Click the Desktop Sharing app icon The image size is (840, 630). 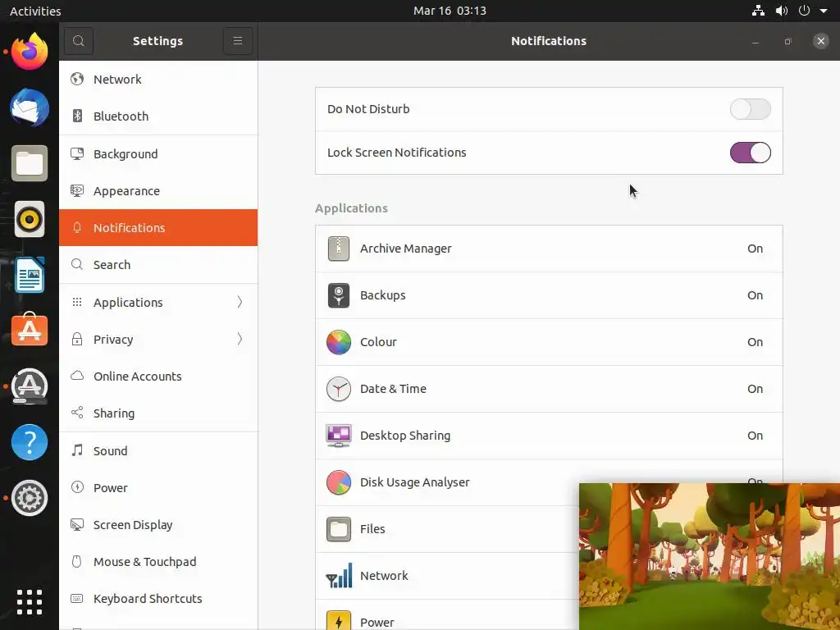pyautogui.click(x=339, y=436)
